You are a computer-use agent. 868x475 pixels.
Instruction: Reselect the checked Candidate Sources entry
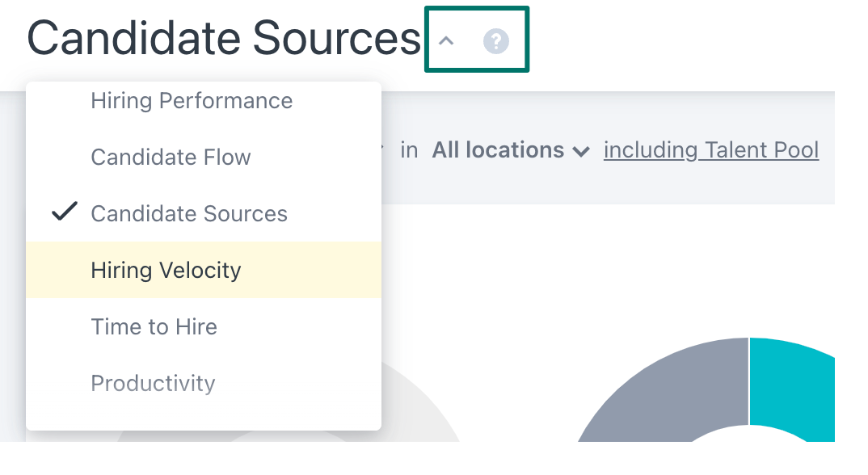click(189, 212)
